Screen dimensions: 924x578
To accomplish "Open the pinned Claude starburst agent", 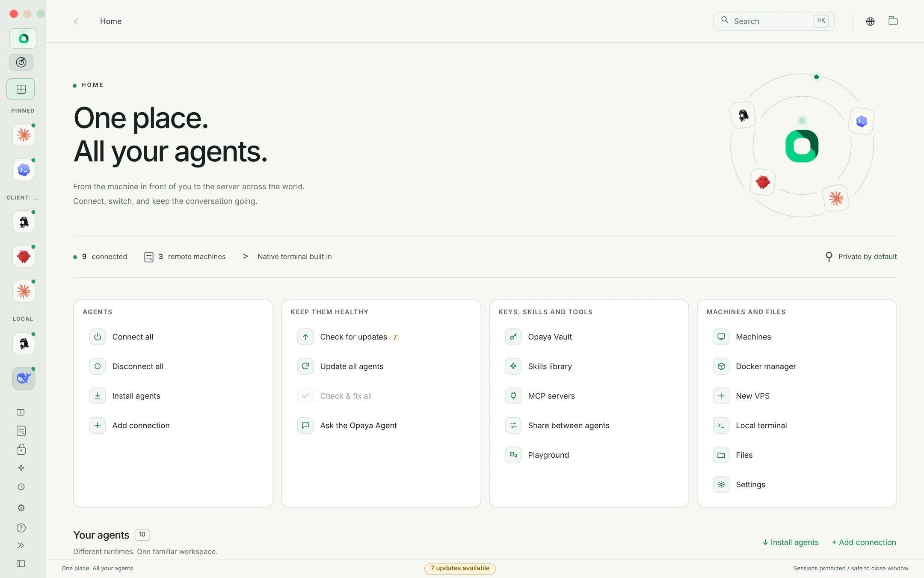I will tap(24, 135).
